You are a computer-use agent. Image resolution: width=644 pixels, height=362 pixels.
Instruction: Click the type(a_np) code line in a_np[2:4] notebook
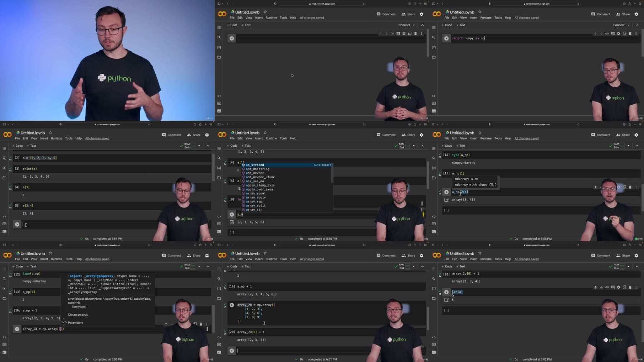[x=461, y=155]
